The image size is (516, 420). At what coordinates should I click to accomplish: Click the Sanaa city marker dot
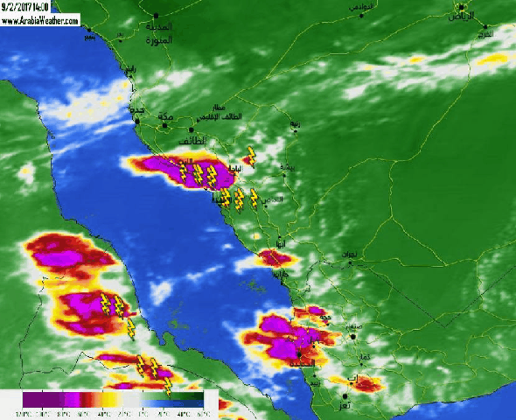pyautogui.click(x=353, y=337)
